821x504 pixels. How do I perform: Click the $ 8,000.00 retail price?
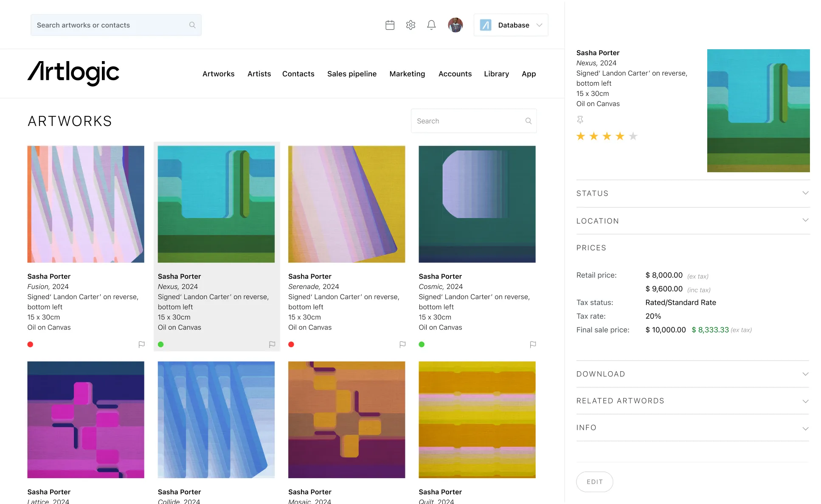(x=664, y=275)
